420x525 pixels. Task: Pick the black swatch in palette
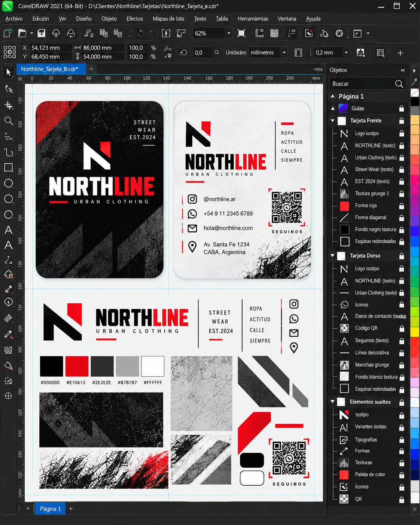coord(415,101)
